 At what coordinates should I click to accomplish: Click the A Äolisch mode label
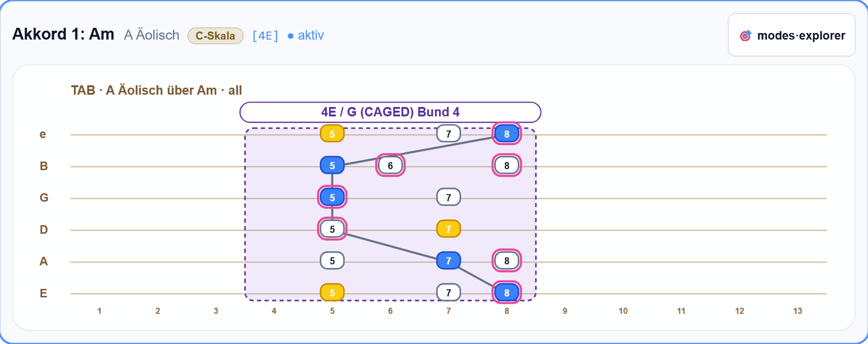[x=152, y=35]
